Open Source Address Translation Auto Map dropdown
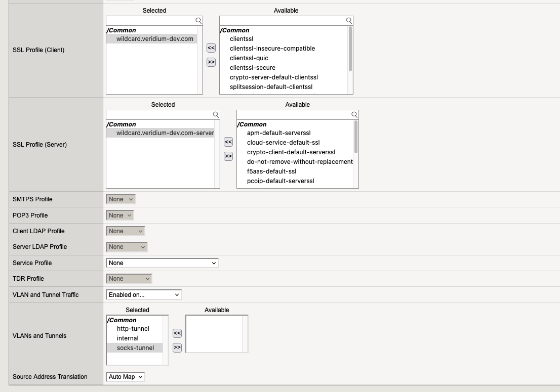Image resolution: width=560 pixels, height=392 pixels. (x=126, y=377)
